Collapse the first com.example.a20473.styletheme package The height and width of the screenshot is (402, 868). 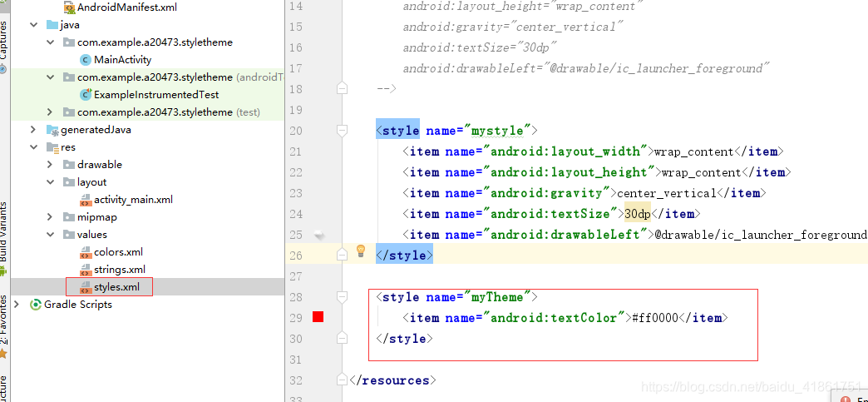point(51,42)
